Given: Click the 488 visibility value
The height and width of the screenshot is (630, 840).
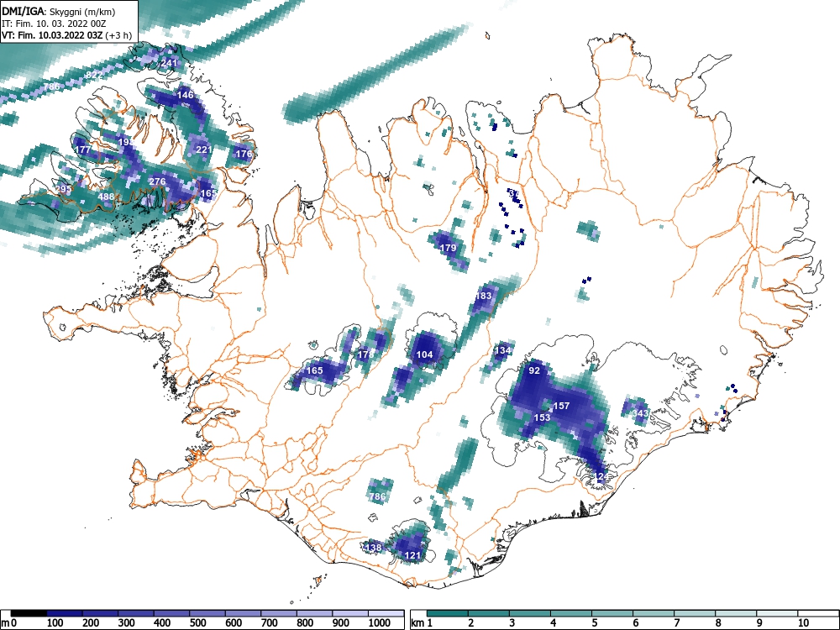Looking at the screenshot, I should click(106, 197).
